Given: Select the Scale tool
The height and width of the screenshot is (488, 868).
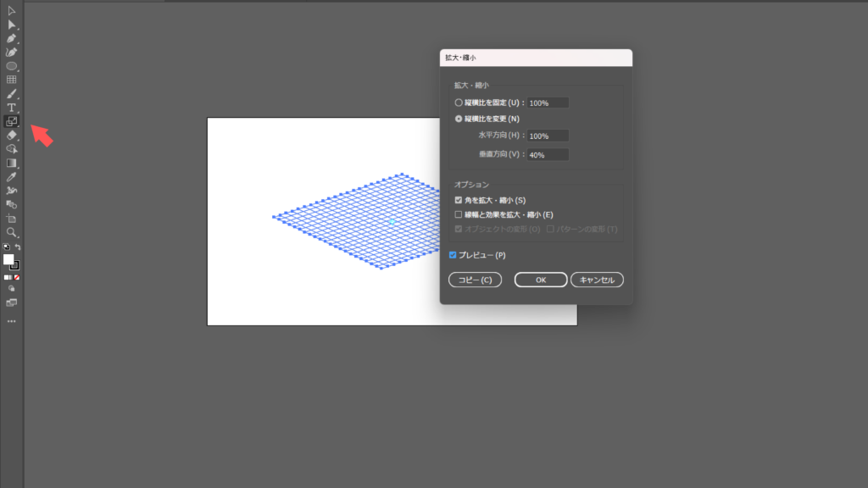Looking at the screenshot, I should tap(12, 121).
